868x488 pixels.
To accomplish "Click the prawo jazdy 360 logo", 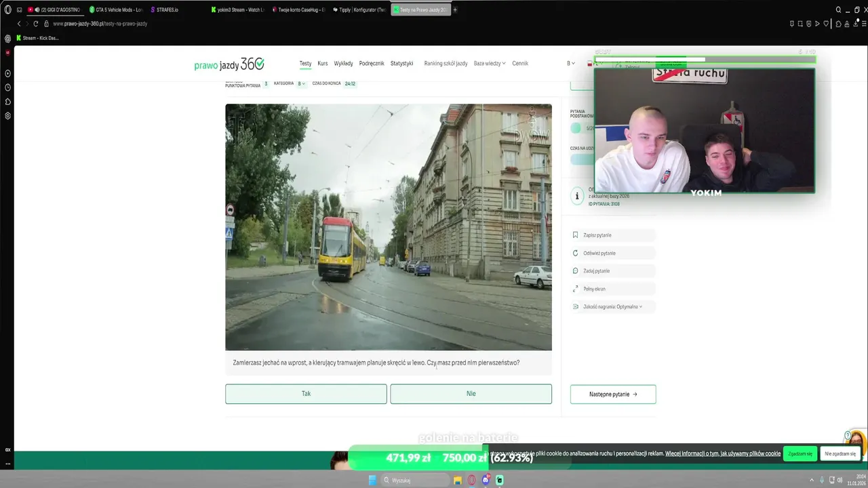I will (x=229, y=64).
